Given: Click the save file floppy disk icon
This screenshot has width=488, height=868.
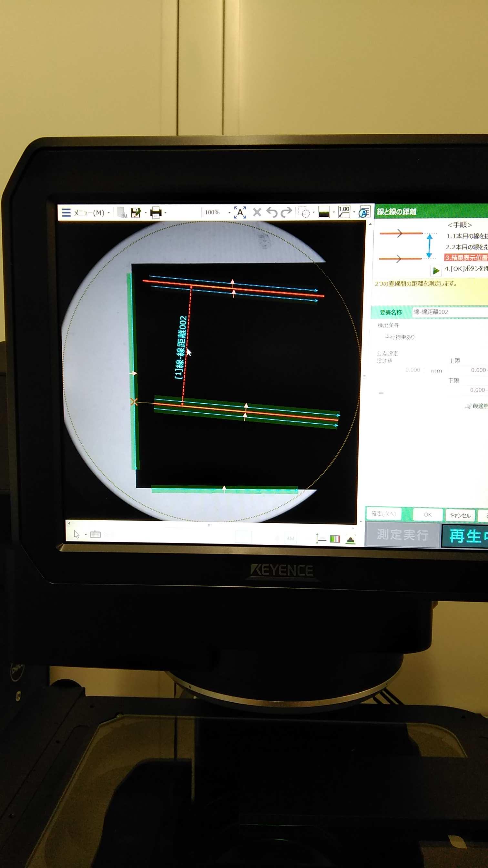Looking at the screenshot, I should pyautogui.click(x=135, y=212).
